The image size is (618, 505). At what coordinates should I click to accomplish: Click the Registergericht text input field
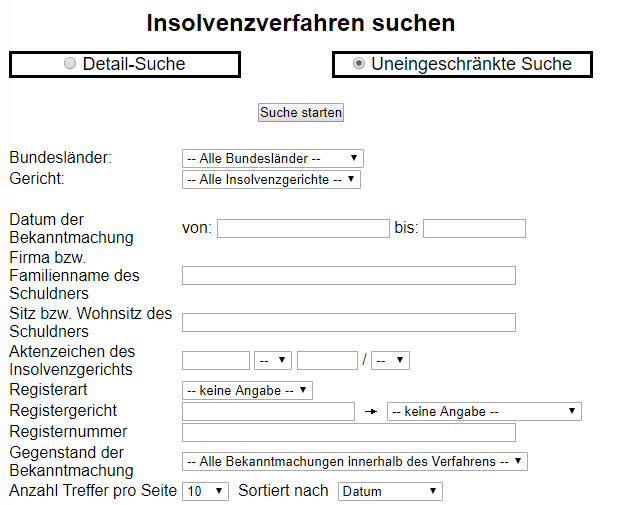pos(268,411)
